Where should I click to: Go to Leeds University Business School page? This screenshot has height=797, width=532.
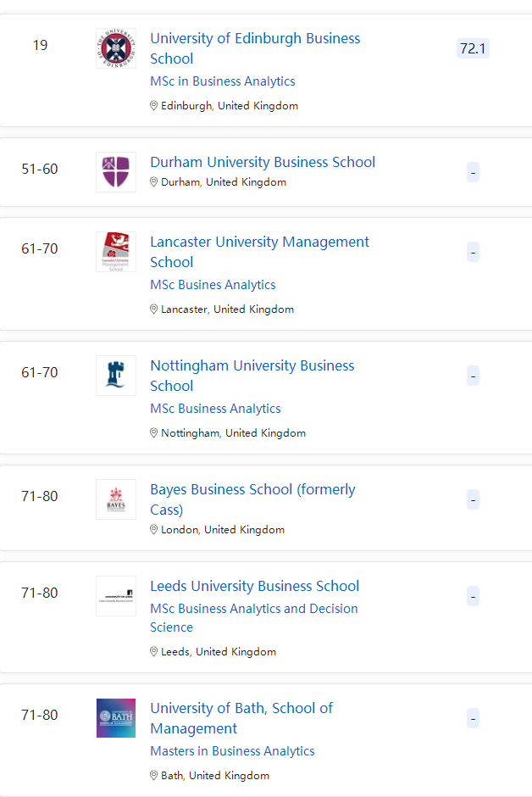[254, 586]
